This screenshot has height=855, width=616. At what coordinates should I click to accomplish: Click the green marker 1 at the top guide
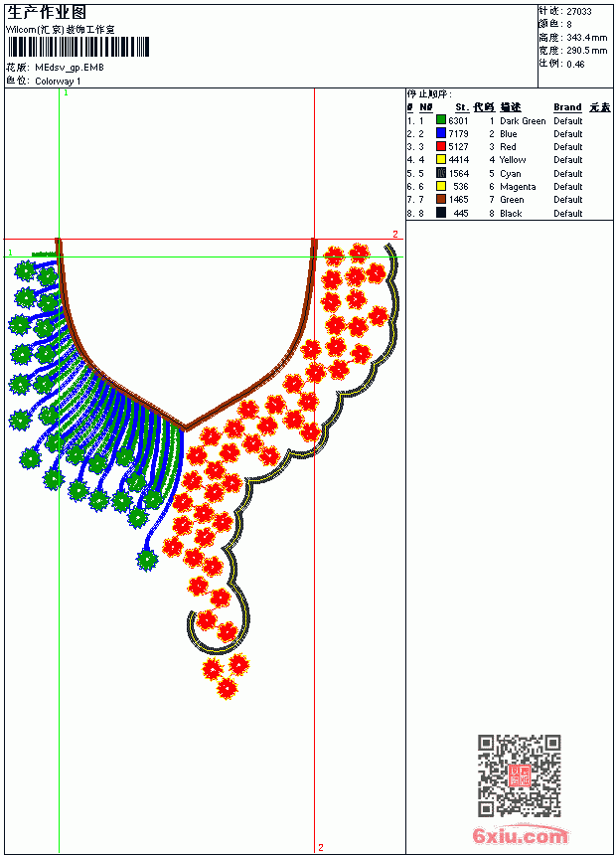(x=66, y=92)
